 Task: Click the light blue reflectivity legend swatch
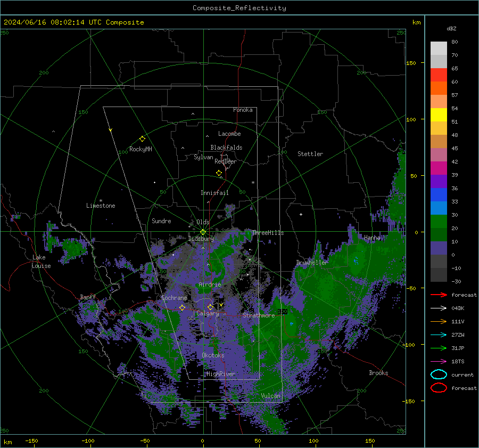point(439,208)
